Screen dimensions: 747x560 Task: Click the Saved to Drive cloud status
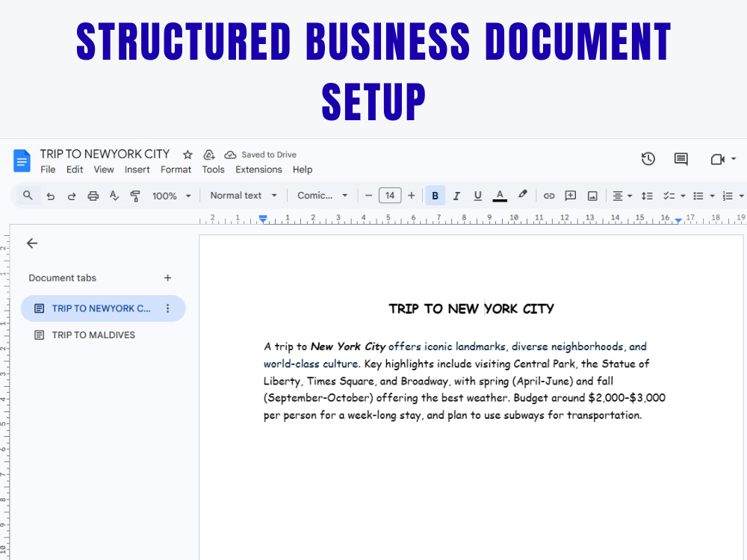pyautogui.click(x=260, y=155)
